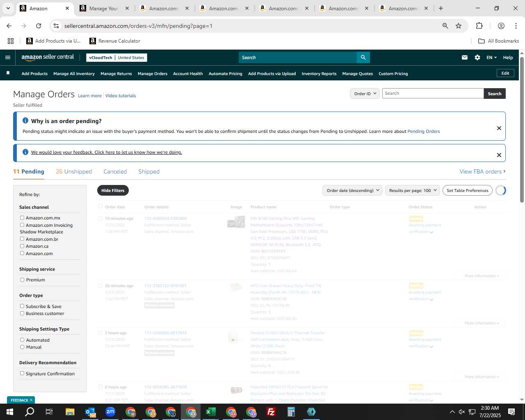
Task: Open Manage All Inventory menu item
Action: pos(74,74)
